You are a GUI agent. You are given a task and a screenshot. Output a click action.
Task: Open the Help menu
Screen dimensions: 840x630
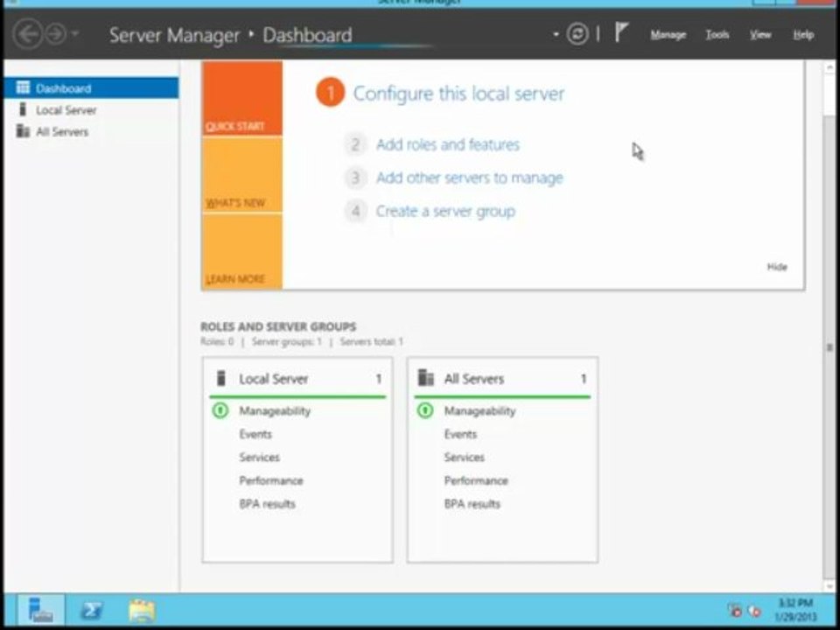(x=803, y=35)
